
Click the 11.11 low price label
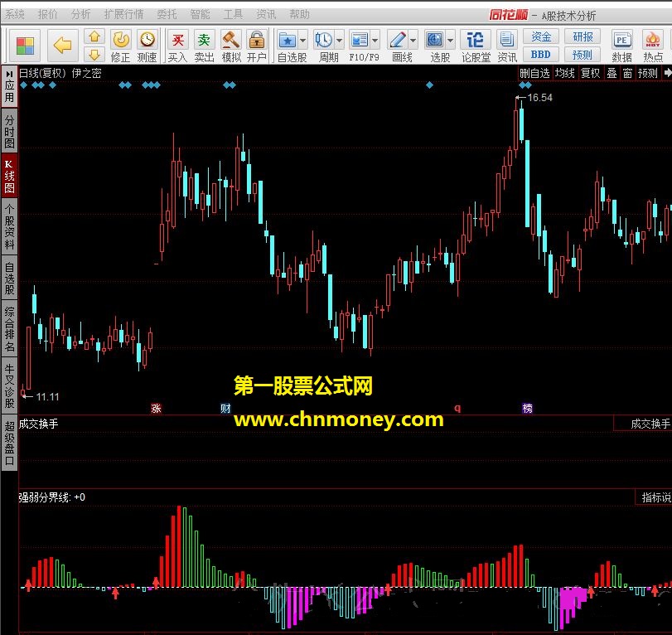[47, 396]
